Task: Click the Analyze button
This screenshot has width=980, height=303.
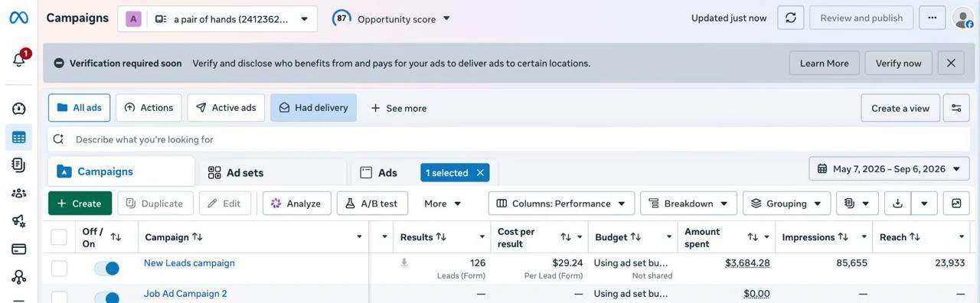Action: (296, 204)
